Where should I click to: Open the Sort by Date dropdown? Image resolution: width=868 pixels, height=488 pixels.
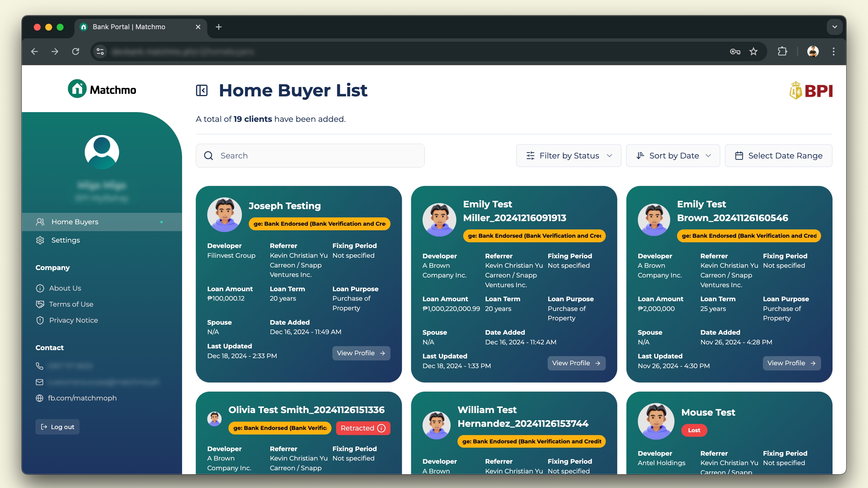pos(673,156)
